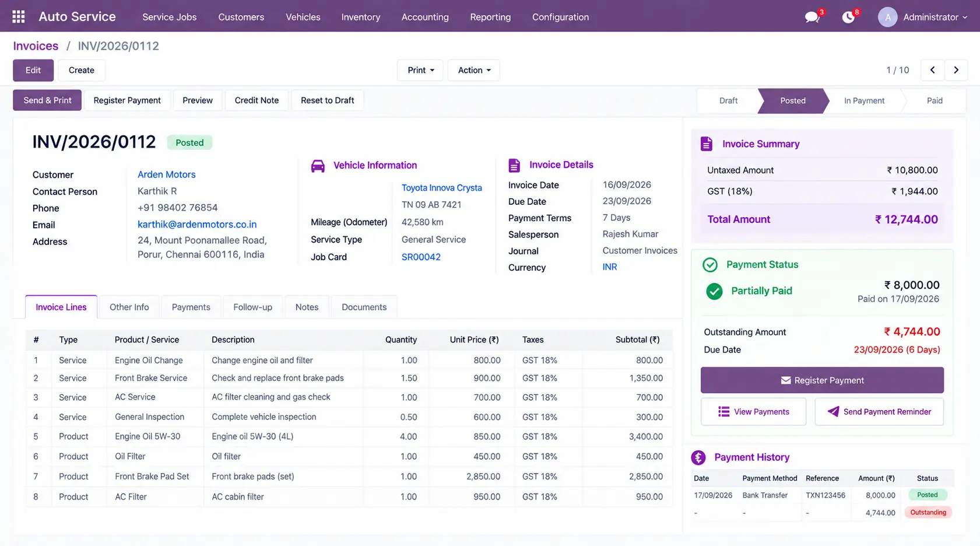Image resolution: width=980 pixels, height=546 pixels.
Task: Click the Payment History rupee icon
Action: 698,457
